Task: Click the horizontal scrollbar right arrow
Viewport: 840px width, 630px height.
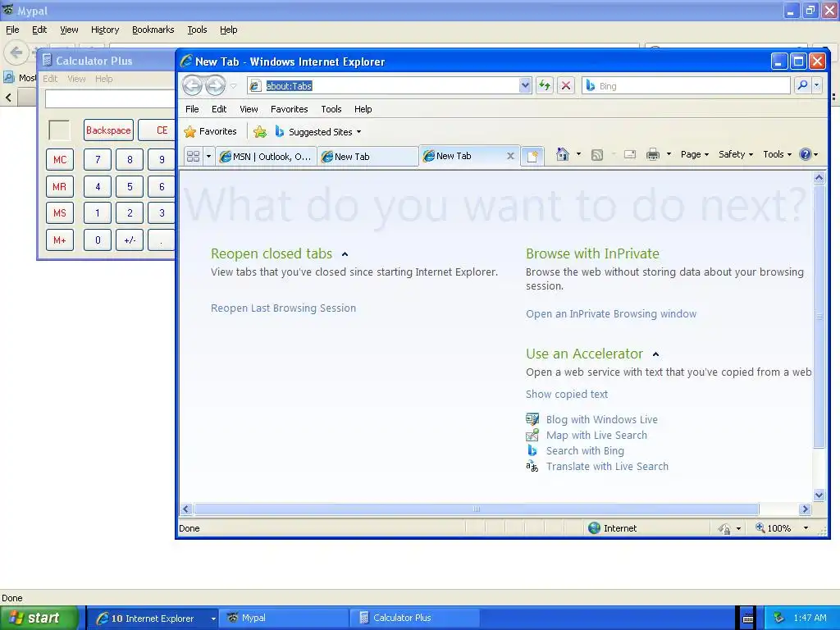Action: pos(805,509)
